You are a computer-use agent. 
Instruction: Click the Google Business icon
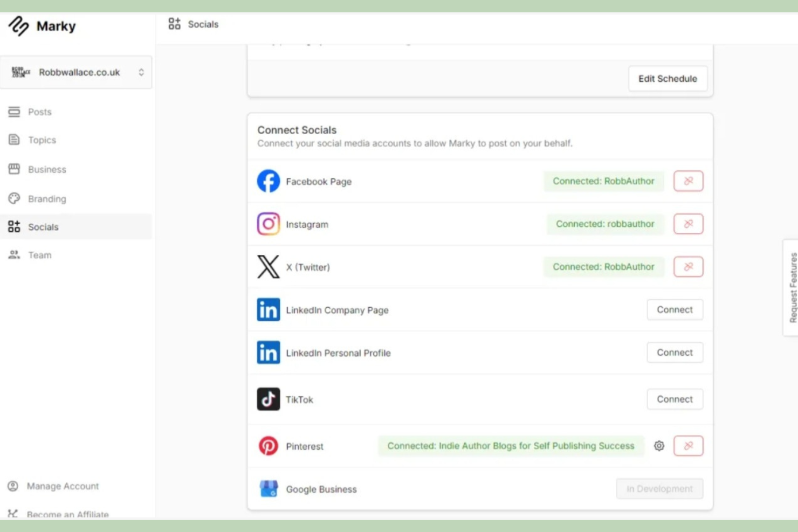268,488
